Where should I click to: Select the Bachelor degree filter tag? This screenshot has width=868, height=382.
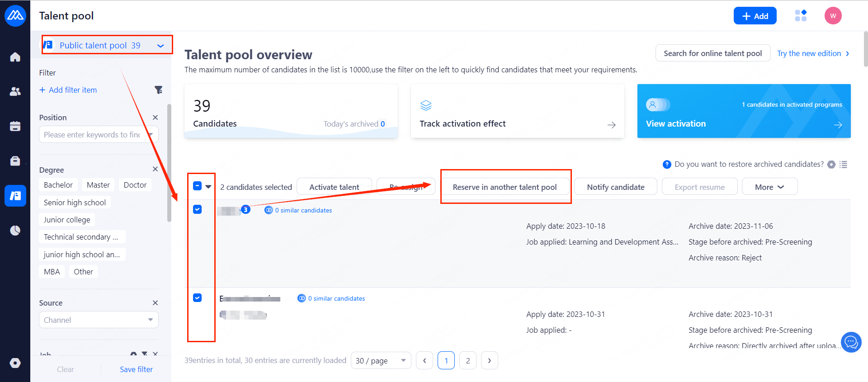58,185
